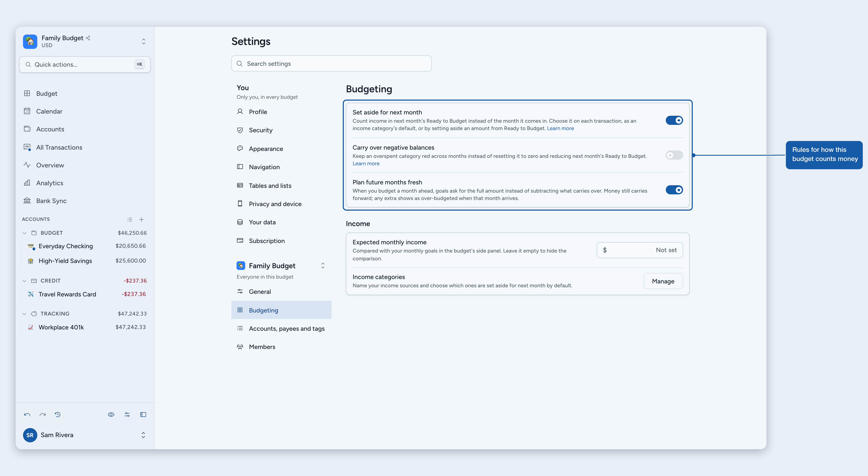The height and width of the screenshot is (476, 868).
Task: Click the search magnifier in Search settings
Action: coord(240,64)
